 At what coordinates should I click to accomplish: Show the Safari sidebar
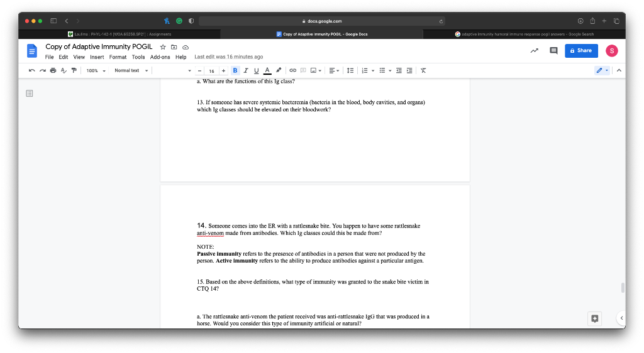pyautogui.click(x=53, y=21)
